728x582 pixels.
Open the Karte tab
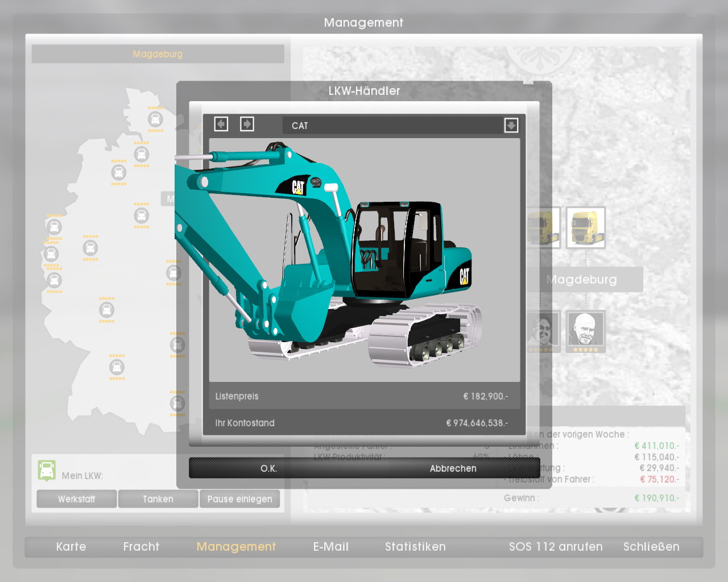click(71, 547)
